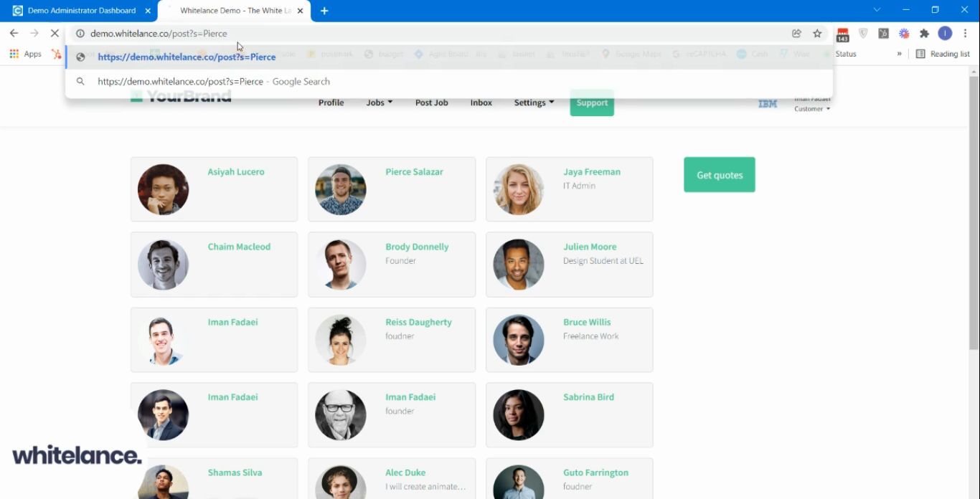Open Bruce Willis's profile link
The image size is (980, 499).
coord(587,322)
